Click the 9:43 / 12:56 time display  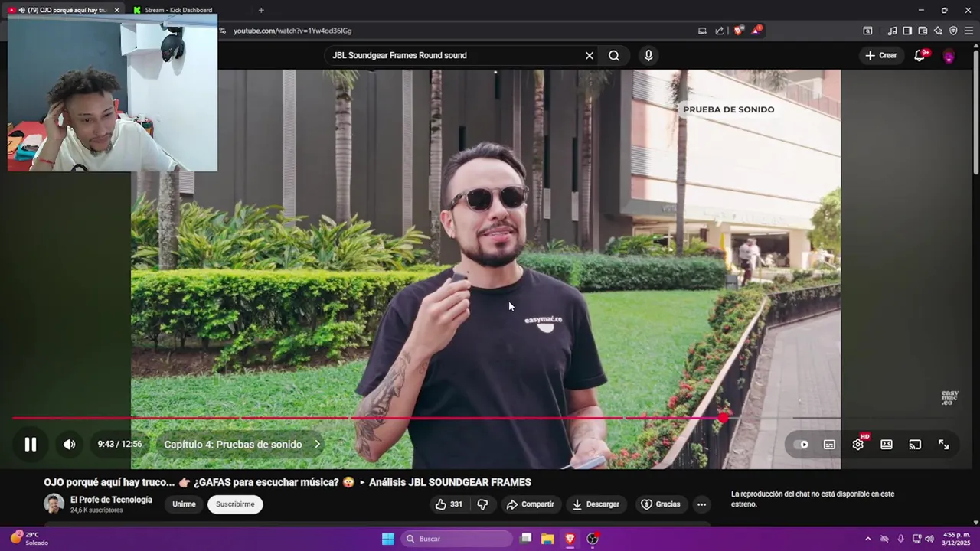119,445
